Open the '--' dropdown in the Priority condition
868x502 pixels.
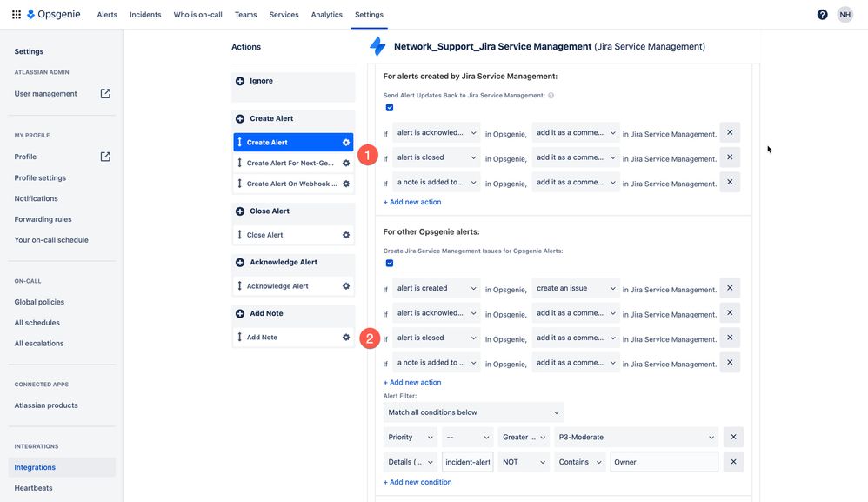tap(467, 438)
